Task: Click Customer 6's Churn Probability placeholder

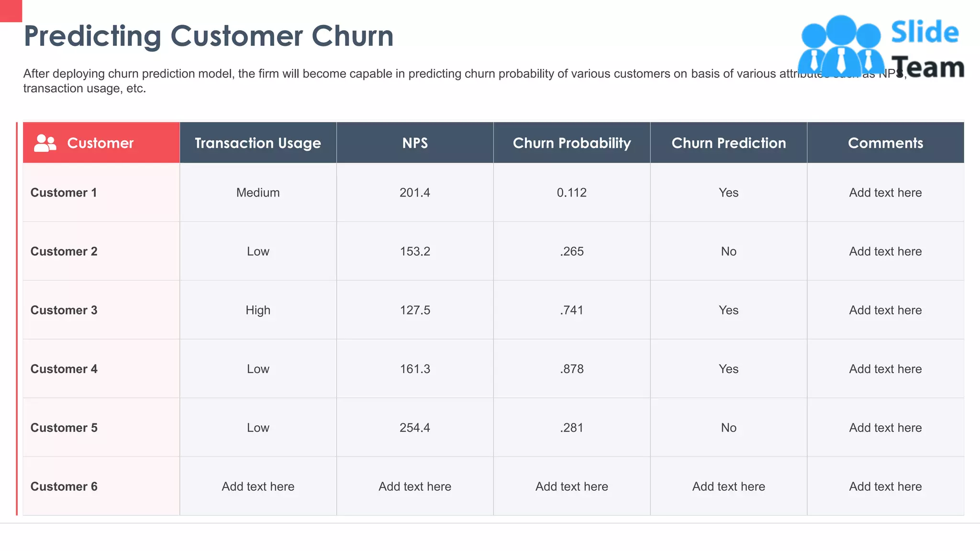Action: 572,487
